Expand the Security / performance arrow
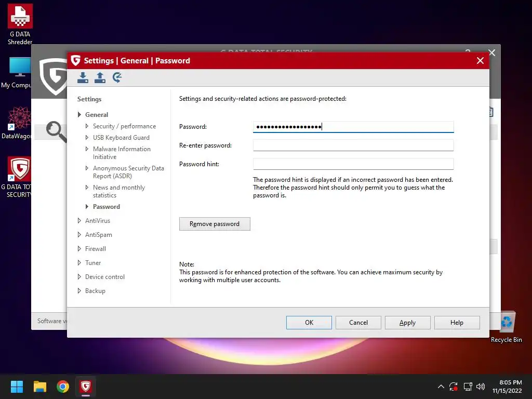Viewport: 532px width, 399px height. [x=87, y=126]
